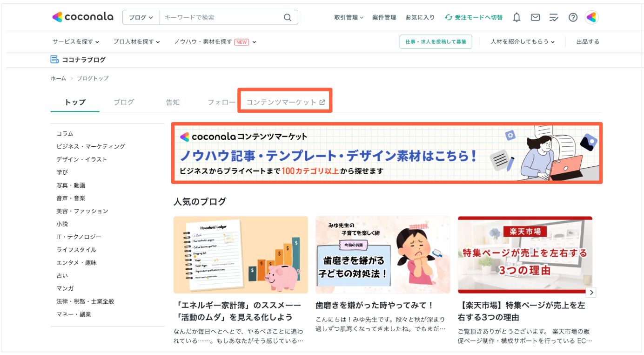
Task: Select the コラム category
Action: 65,133
